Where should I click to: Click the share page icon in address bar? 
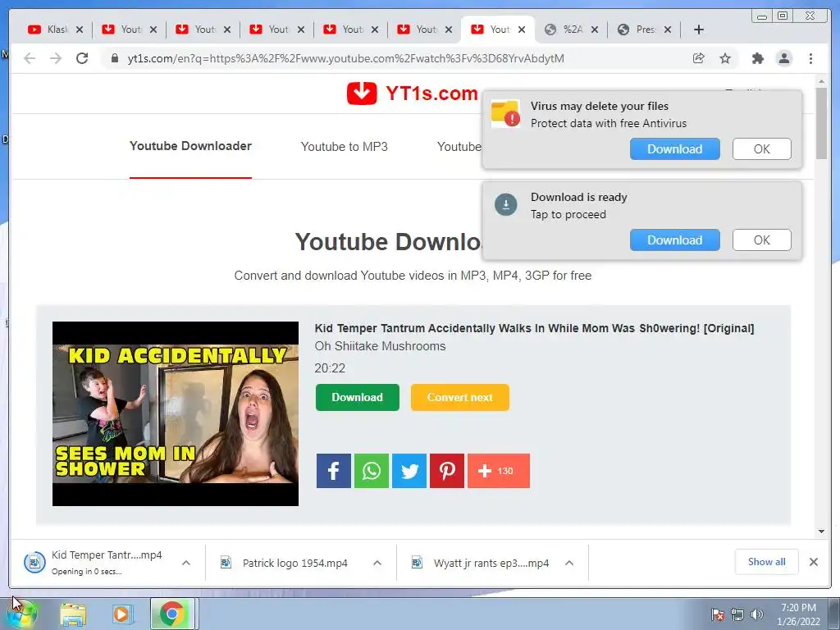(x=699, y=58)
